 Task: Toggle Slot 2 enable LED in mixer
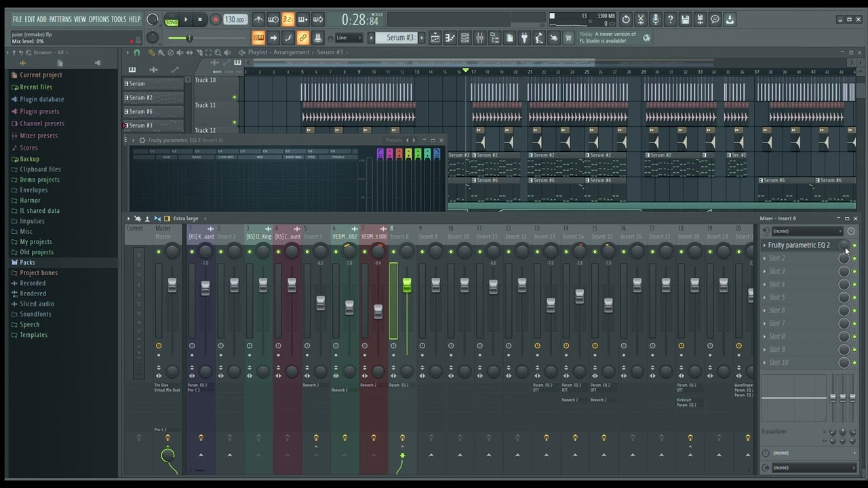pyautogui.click(x=854, y=258)
